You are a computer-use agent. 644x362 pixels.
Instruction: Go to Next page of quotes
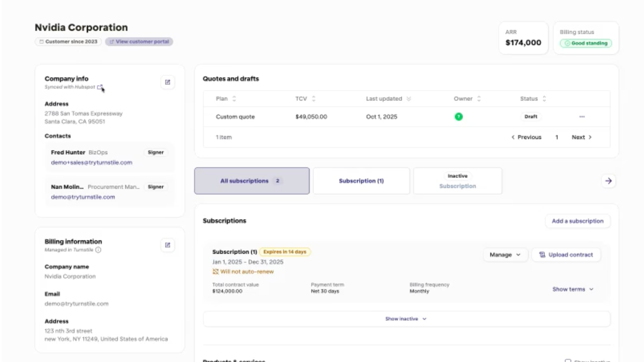point(582,137)
